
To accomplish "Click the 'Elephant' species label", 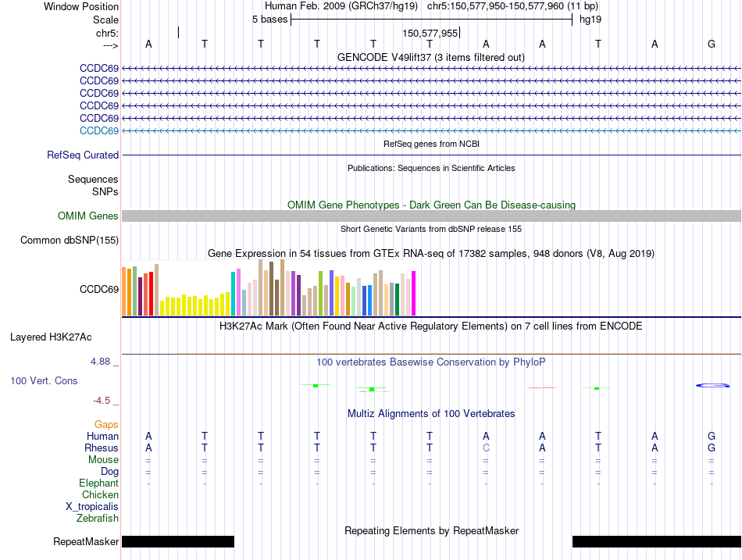I will point(98,483).
